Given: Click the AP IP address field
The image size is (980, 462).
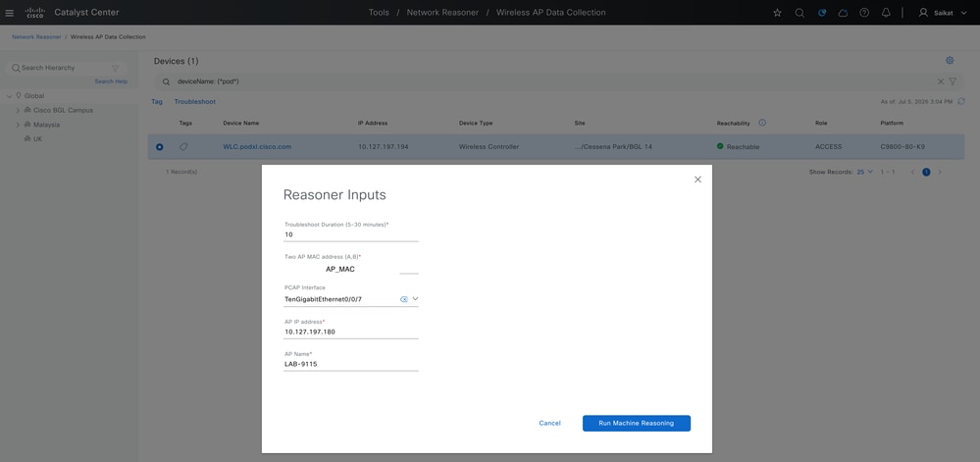Looking at the screenshot, I should pyautogui.click(x=350, y=332).
